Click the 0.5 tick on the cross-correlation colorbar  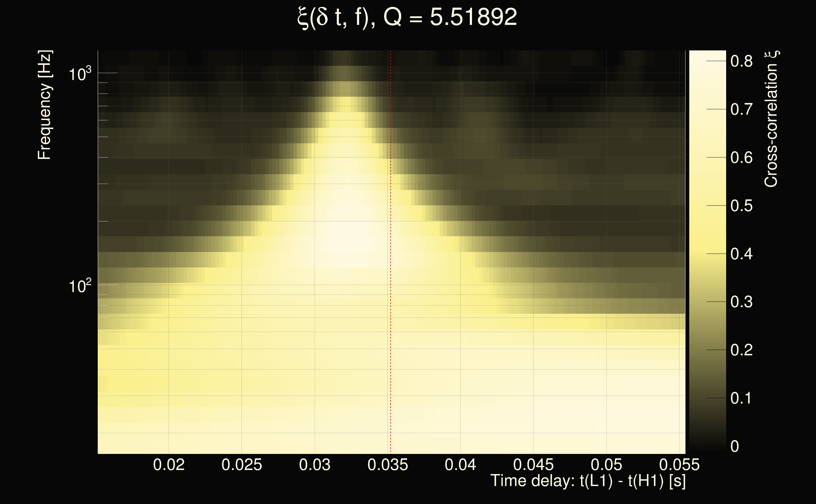pos(741,206)
